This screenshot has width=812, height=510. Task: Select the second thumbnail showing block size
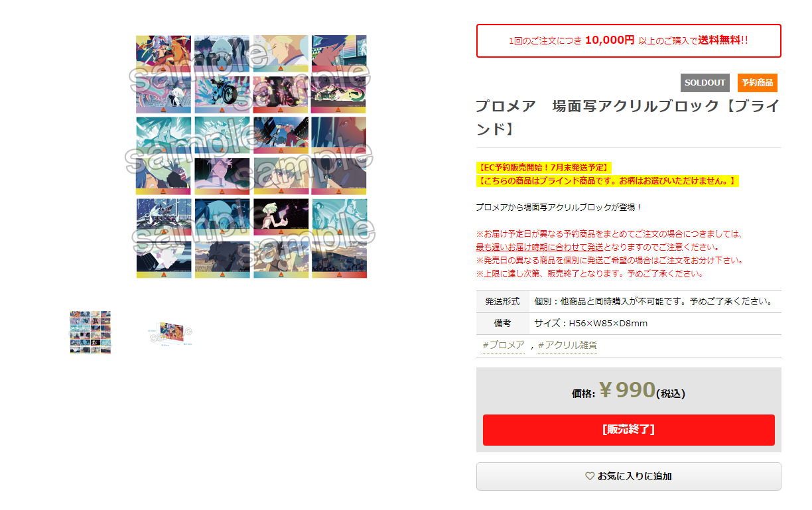(170, 332)
